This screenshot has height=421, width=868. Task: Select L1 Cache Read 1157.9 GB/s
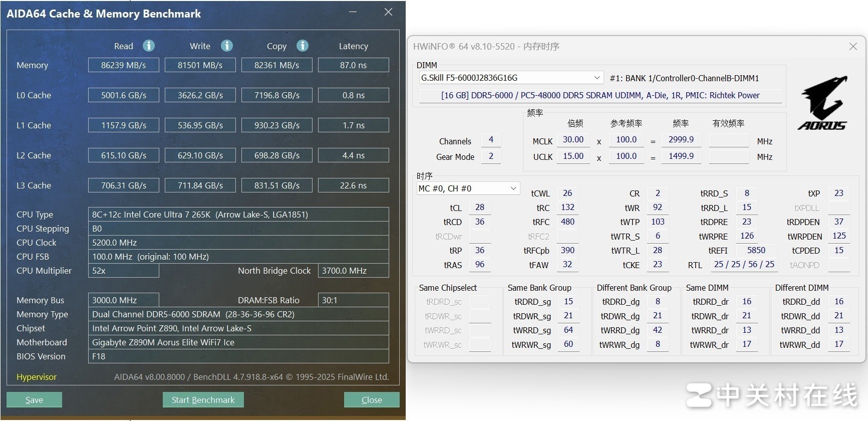(x=124, y=125)
